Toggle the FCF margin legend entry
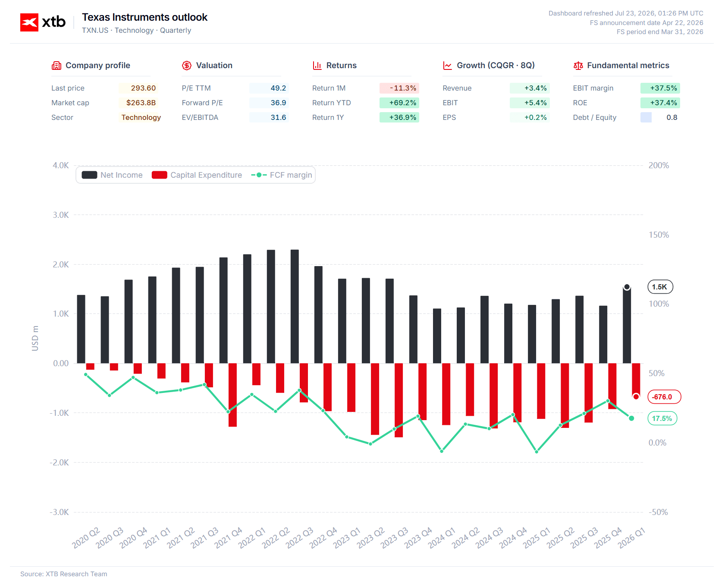The image size is (728, 584). 282,175
